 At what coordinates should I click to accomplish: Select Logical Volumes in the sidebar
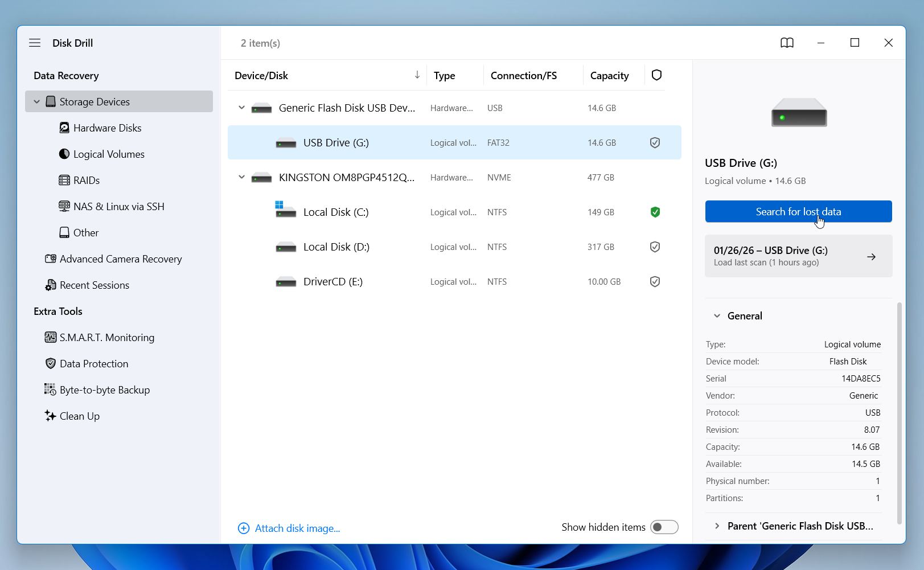tap(108, 154)
